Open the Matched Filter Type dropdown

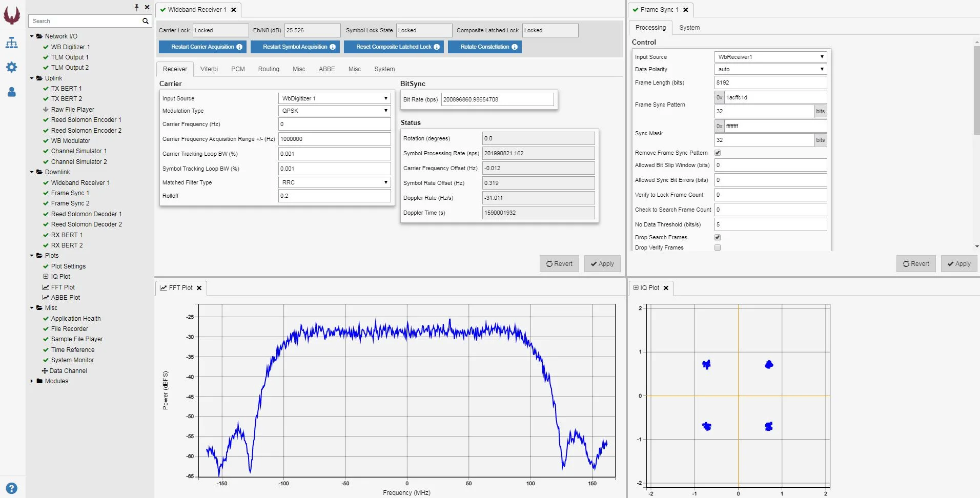point(335,182)
